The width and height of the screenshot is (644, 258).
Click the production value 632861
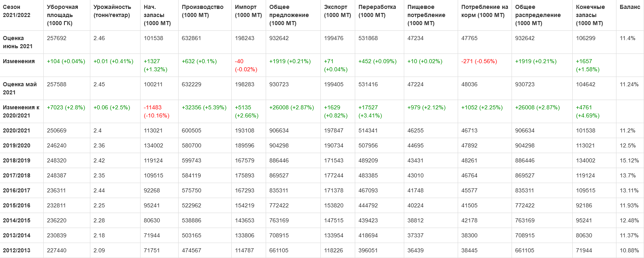point(191,38)
